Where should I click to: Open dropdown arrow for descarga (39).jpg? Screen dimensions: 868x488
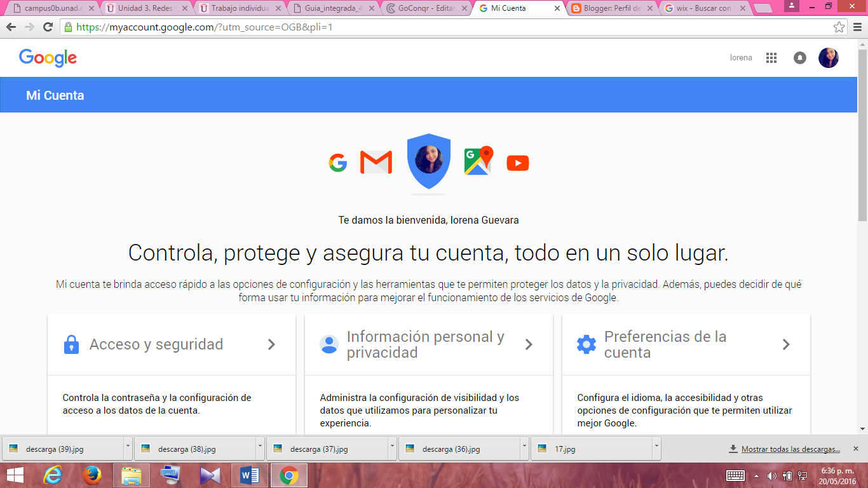pyautogui.click(x=128, y=449)
